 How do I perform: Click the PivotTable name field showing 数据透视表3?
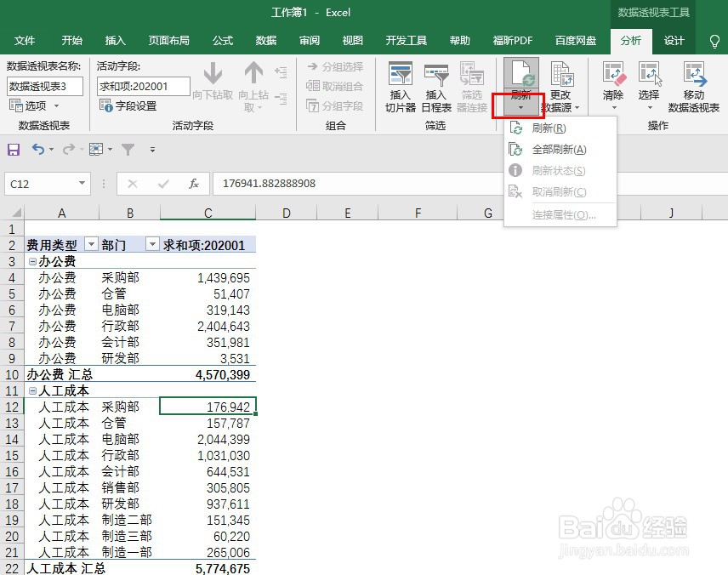click(x=44, y=85)
